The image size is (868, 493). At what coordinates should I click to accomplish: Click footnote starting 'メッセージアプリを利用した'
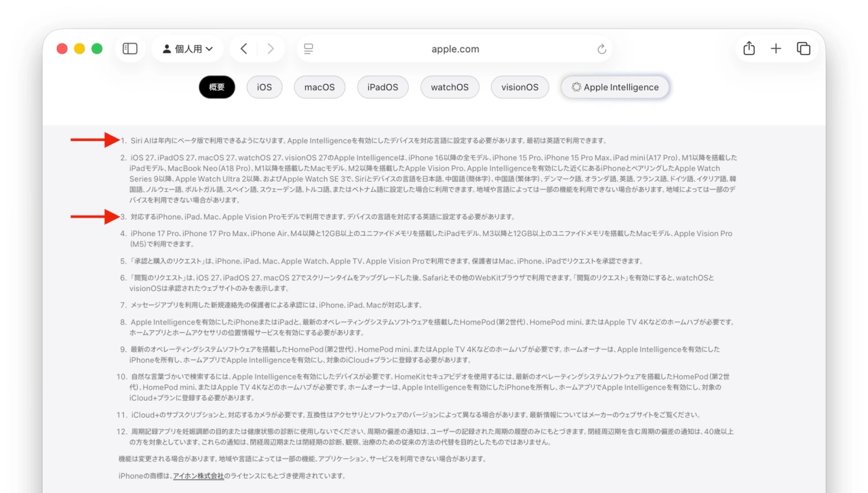[x=276, y=305]
